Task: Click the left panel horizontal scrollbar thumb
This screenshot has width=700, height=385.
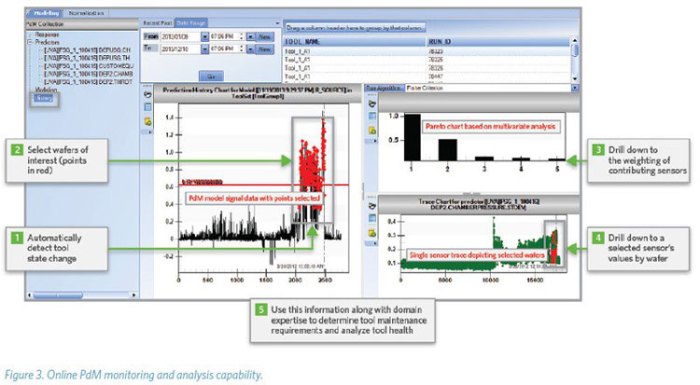Action: [58, 295]
